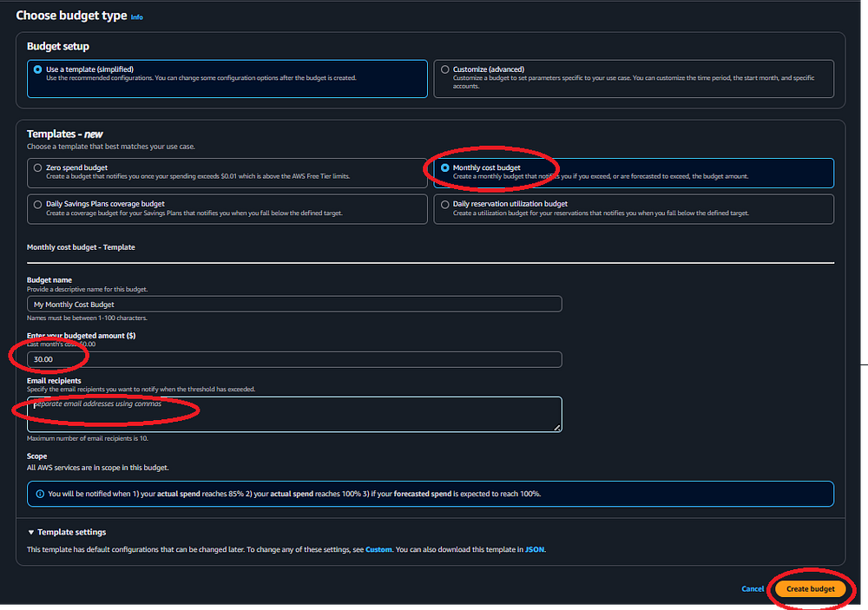Select the Customize (advanced) radio button
Viewport: 868px width, 610px height.
click(445, 69)
